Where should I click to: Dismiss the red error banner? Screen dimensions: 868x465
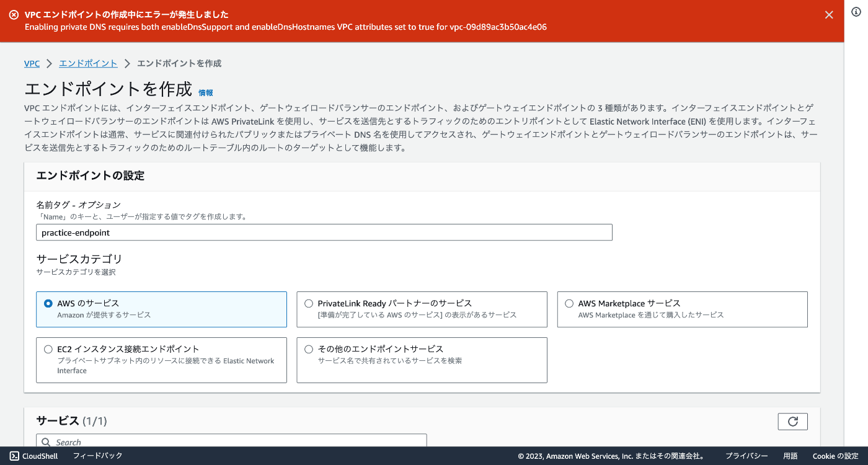point(829,15)
